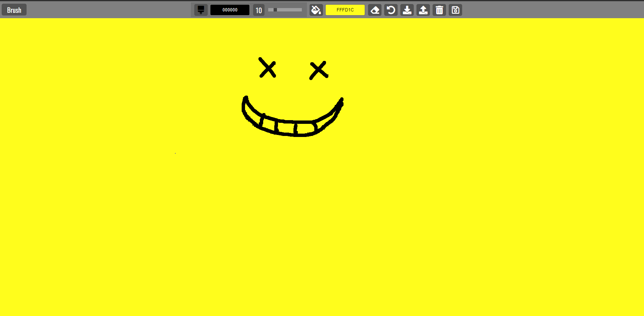Clear the canvas with the trash icon

click(439, 10)
